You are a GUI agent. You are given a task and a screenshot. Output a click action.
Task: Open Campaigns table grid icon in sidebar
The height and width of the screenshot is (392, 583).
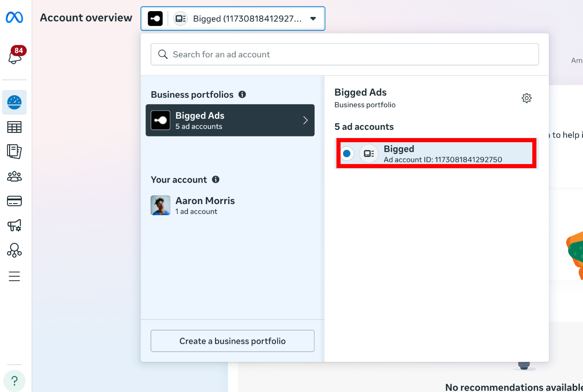coord(14,127)
